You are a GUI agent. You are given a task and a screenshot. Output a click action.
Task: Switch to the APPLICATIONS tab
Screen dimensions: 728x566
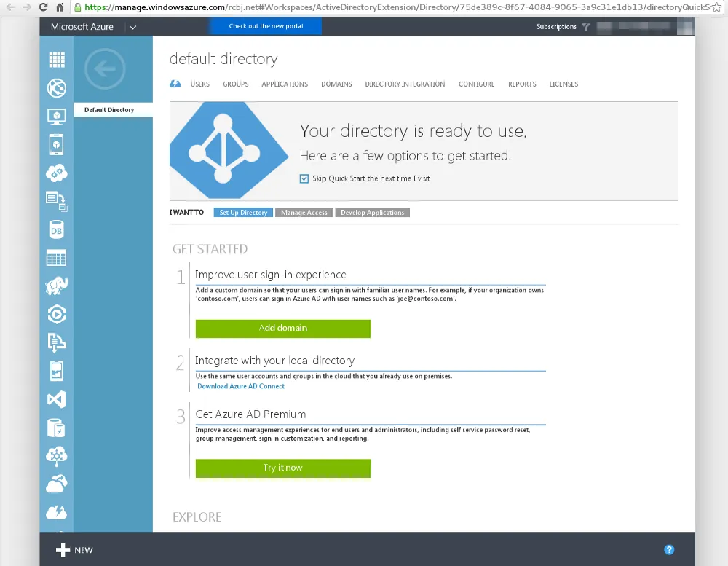[x=285, y=84]
